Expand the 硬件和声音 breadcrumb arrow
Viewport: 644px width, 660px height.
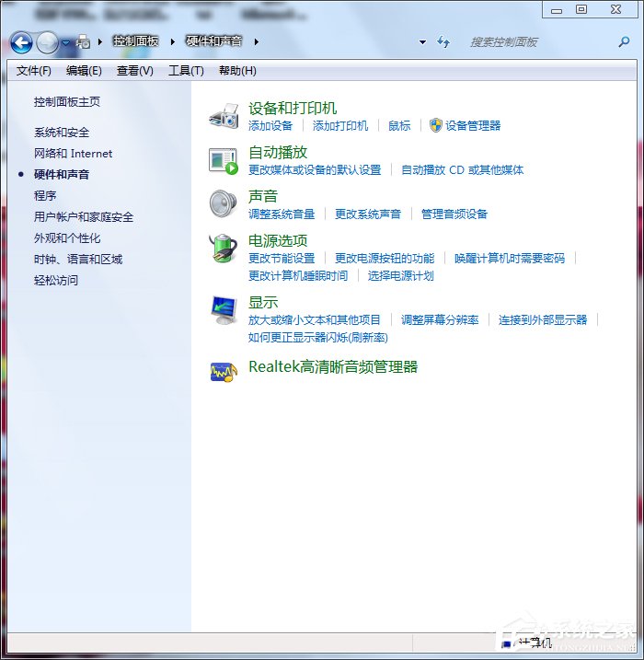[256, 42]
